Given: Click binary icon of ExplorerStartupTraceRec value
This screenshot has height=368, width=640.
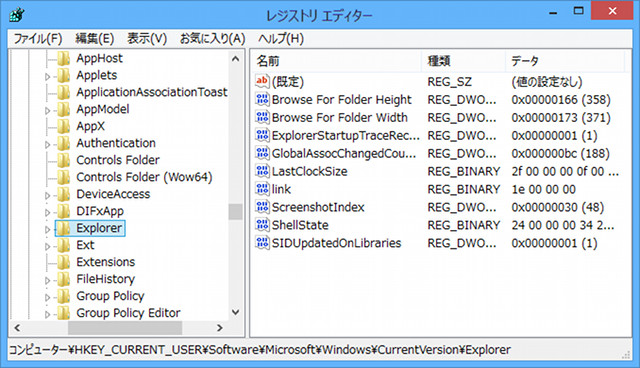Looking at the screenshot, I should coord(262,135).
